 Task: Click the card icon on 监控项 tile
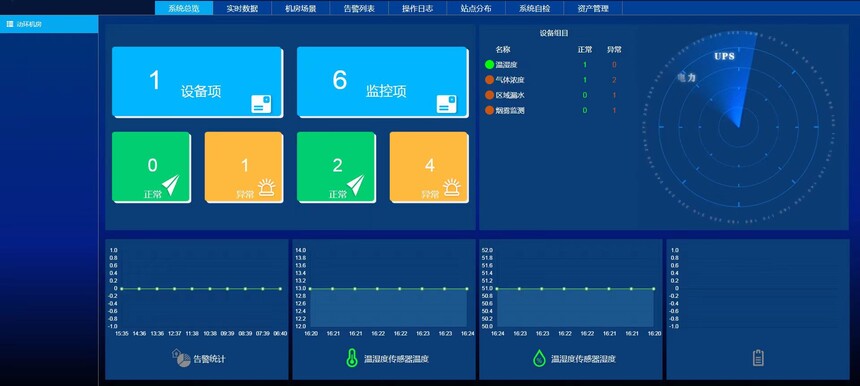[446, 104]
